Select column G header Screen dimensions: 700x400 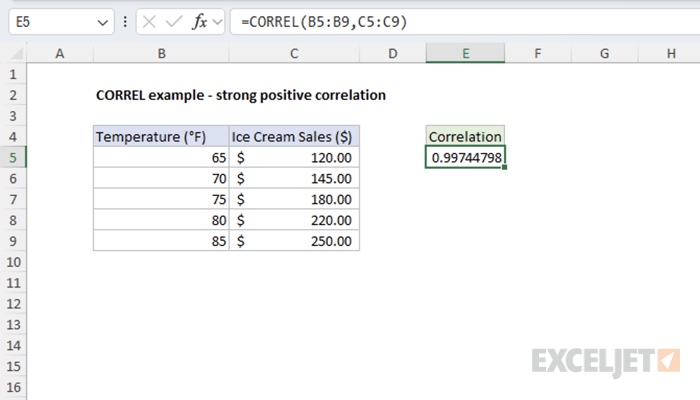604,54
